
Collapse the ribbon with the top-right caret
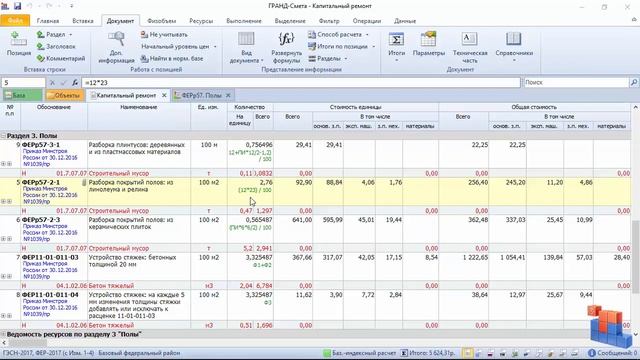(x=634, y=20)
